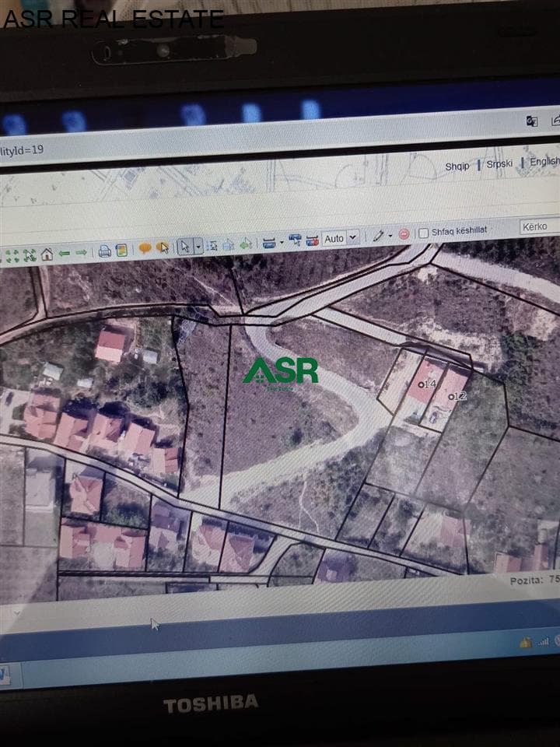This screenshot has height=747, width=560.
Task: Switch language to Srpski
Action: point(499,164)
